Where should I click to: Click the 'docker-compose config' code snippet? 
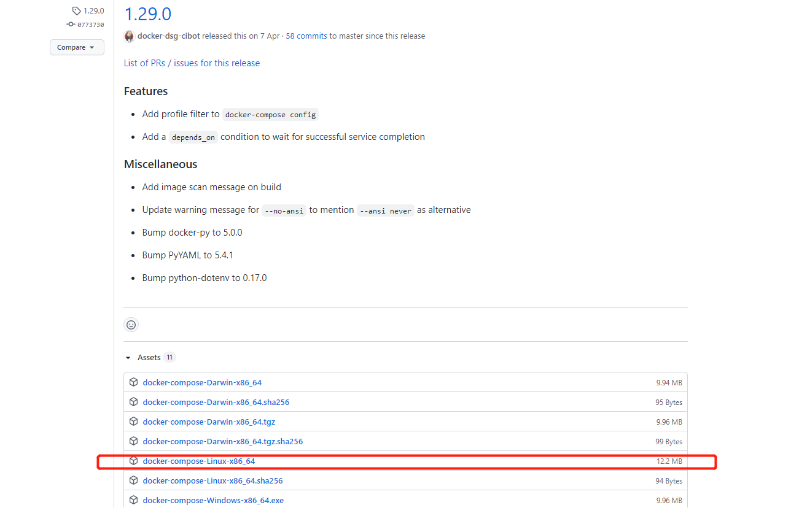271,115
